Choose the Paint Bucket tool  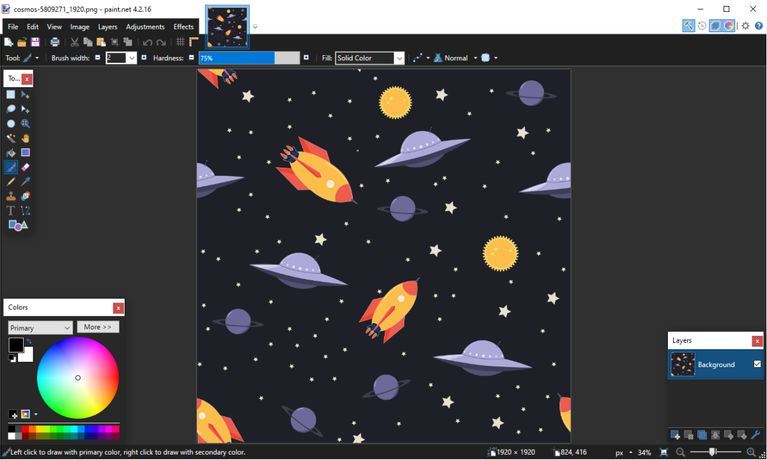pos(11,153)
